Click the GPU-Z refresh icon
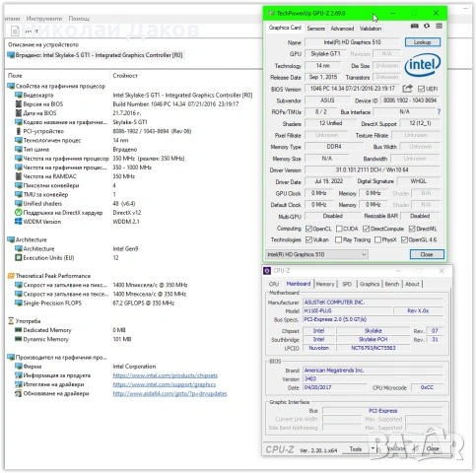This screenshot has height=473, width=476. click(427, 26)
